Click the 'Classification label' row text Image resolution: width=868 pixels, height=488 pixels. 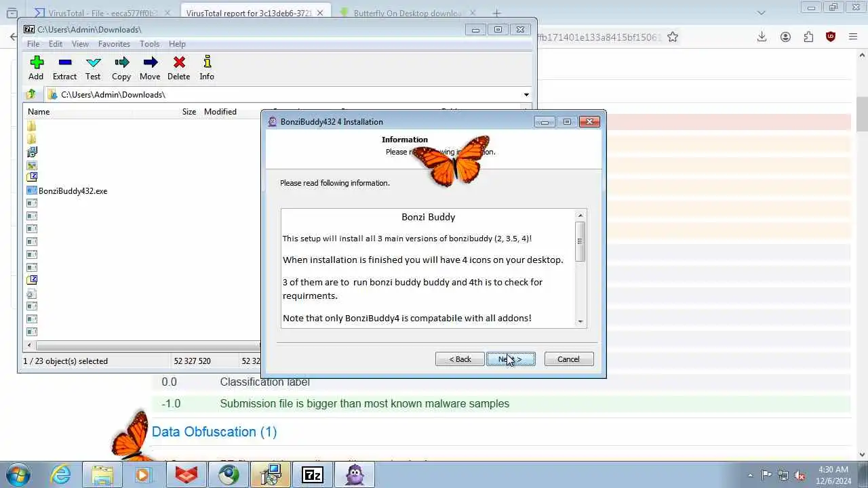coord(264,382)
